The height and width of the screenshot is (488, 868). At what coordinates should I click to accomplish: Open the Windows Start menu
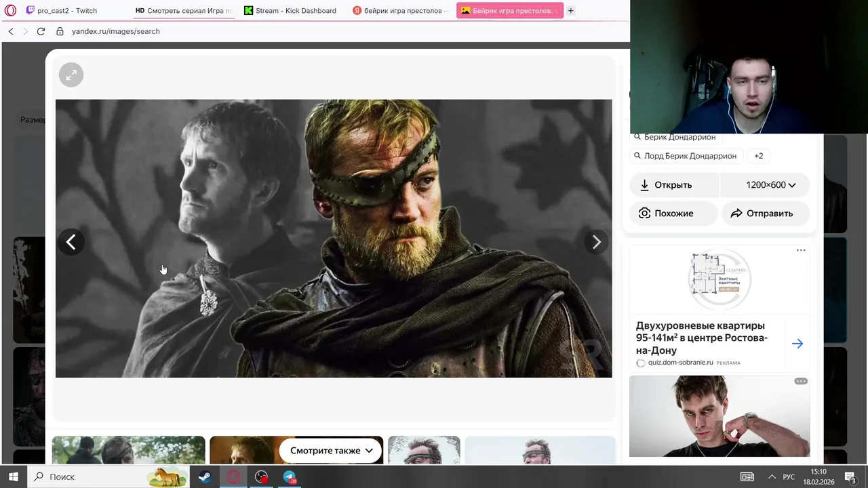(x=13, y=476)
